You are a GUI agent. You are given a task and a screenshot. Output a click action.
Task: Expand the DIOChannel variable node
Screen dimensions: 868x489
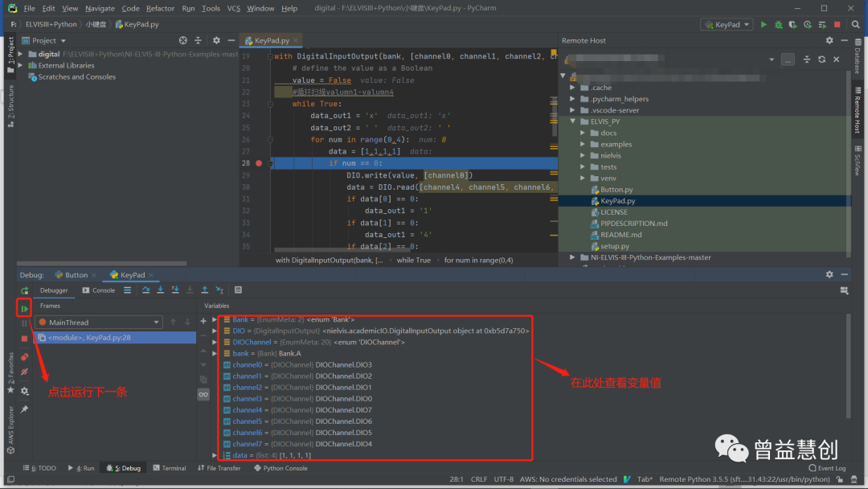[215, 343]
